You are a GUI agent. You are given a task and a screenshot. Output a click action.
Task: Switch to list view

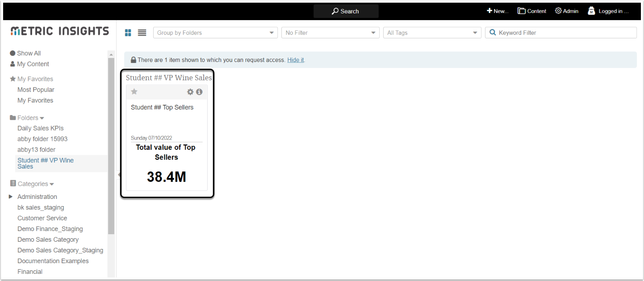142,33
